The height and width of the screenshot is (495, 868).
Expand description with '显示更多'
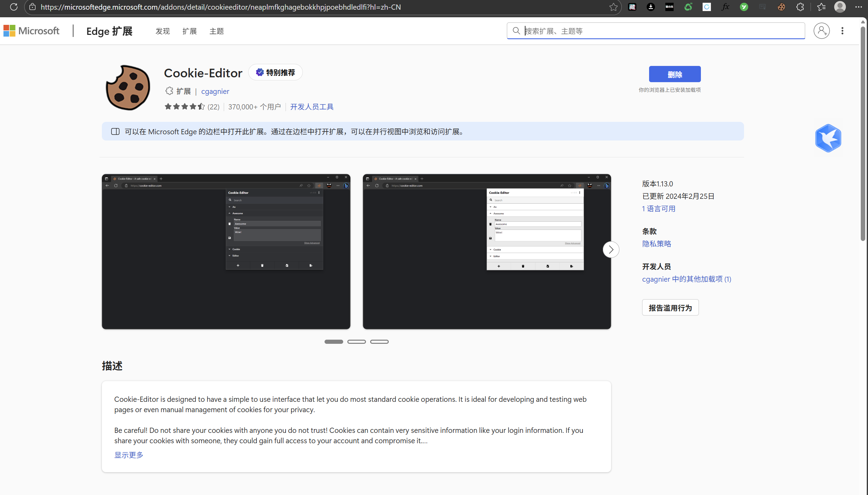129,455
